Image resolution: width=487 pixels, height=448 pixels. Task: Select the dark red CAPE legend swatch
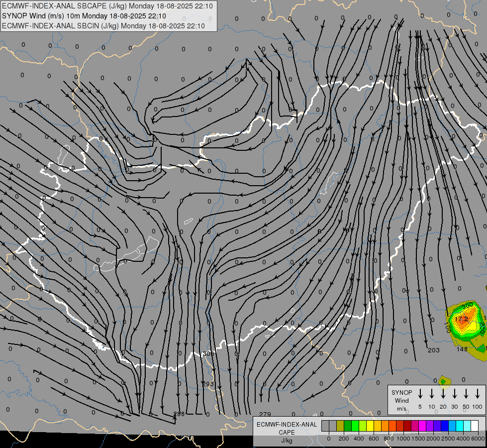coord(407,426)
